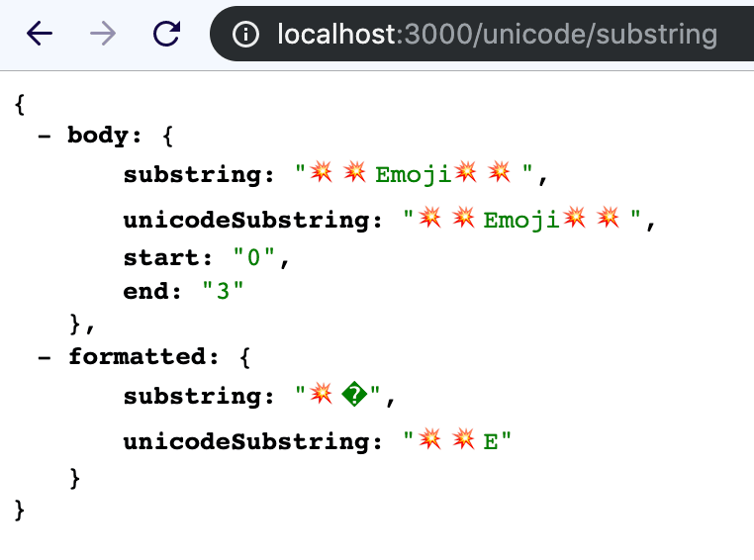The image size is (754, 560).
Task: Click the substring value under body
Action: coord(414,173)
